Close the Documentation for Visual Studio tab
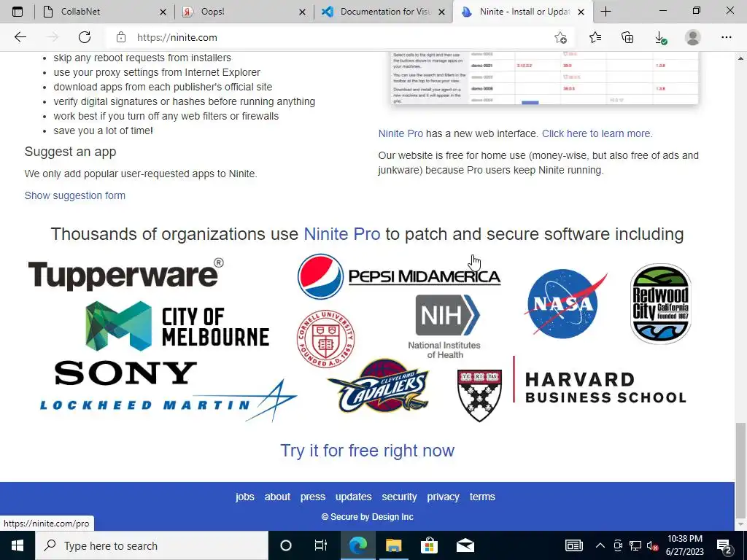 441,12
